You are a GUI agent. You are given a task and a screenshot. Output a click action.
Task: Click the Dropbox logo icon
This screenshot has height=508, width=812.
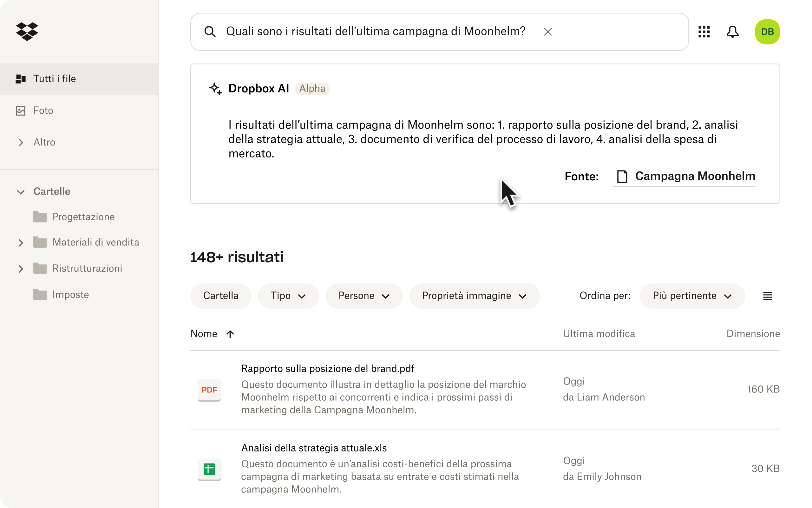point(27,31)
